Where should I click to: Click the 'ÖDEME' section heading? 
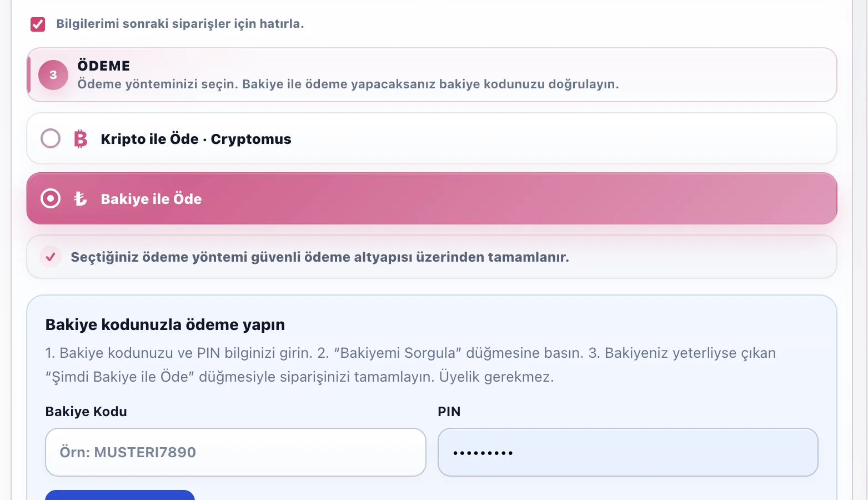[104, 66]
